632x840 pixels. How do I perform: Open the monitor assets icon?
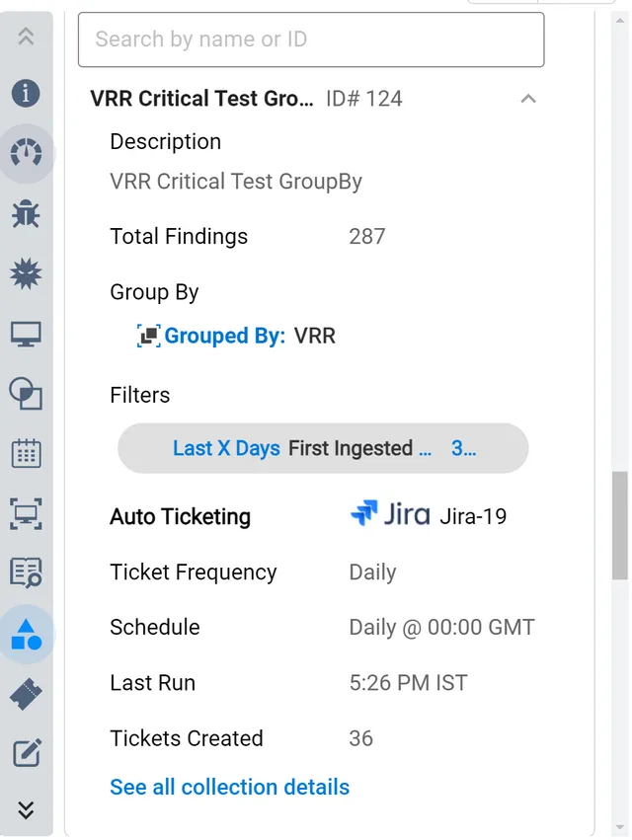pyautogui.click(x=26, y=335)
